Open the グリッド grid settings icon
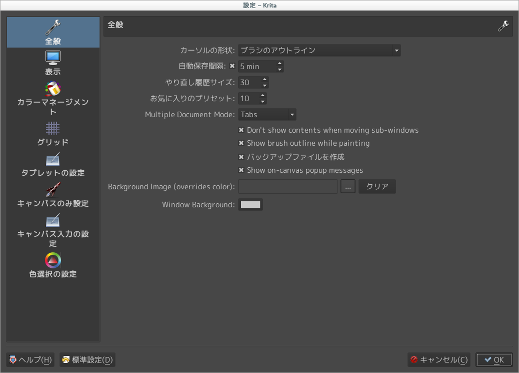Screen dimensions: 519x373 53,129
